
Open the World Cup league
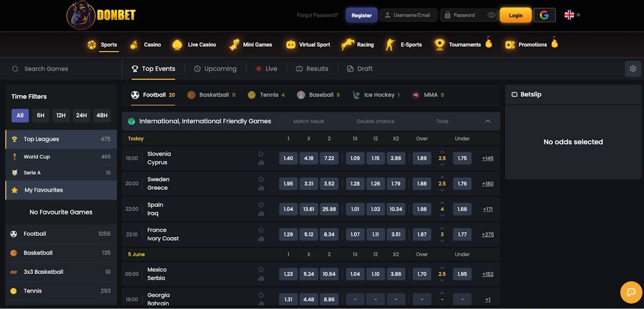click(x=61, y=157)
